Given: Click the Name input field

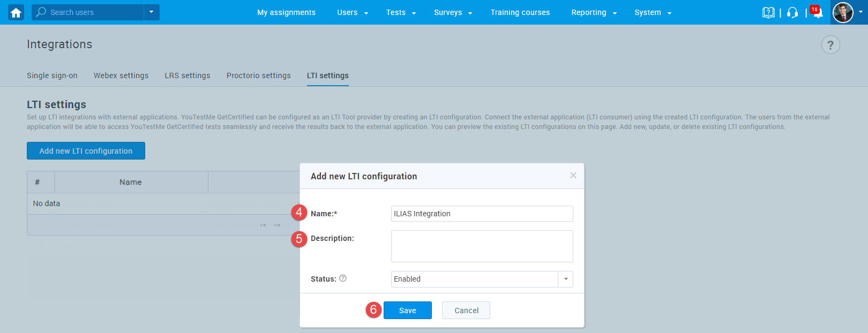Looking at the screenshot, I should (x=482, y=214).
